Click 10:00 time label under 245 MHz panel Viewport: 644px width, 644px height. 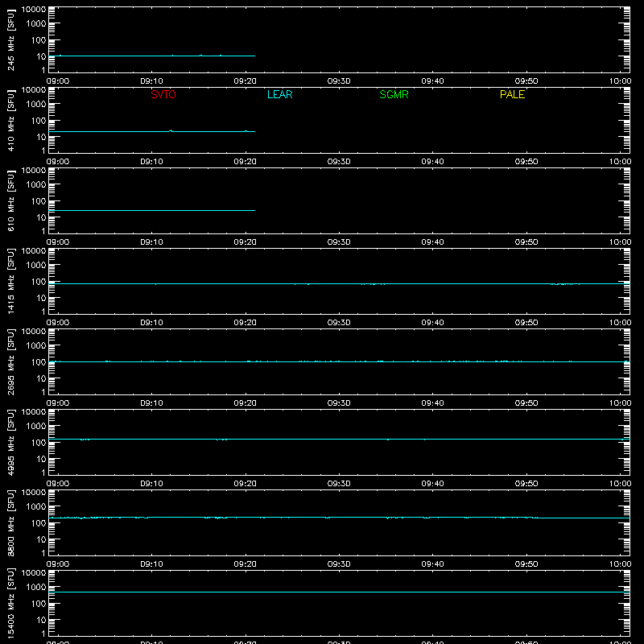click(620, 81)
